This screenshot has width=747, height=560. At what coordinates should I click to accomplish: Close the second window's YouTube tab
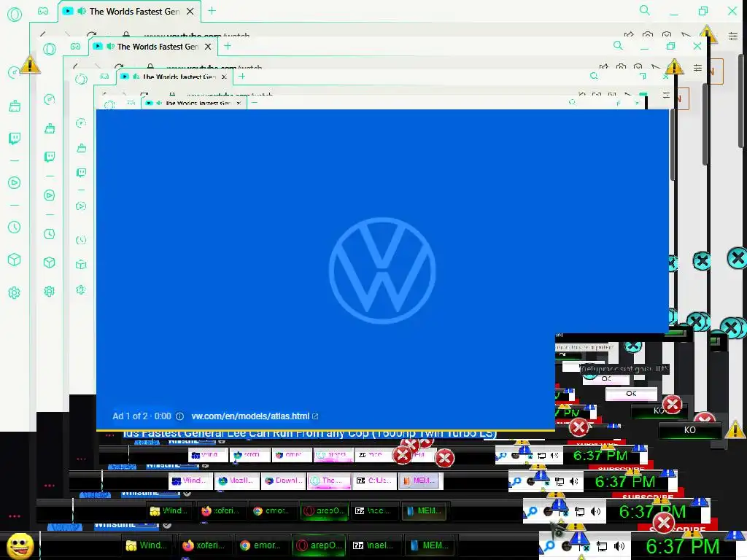(x=208, y=47)
